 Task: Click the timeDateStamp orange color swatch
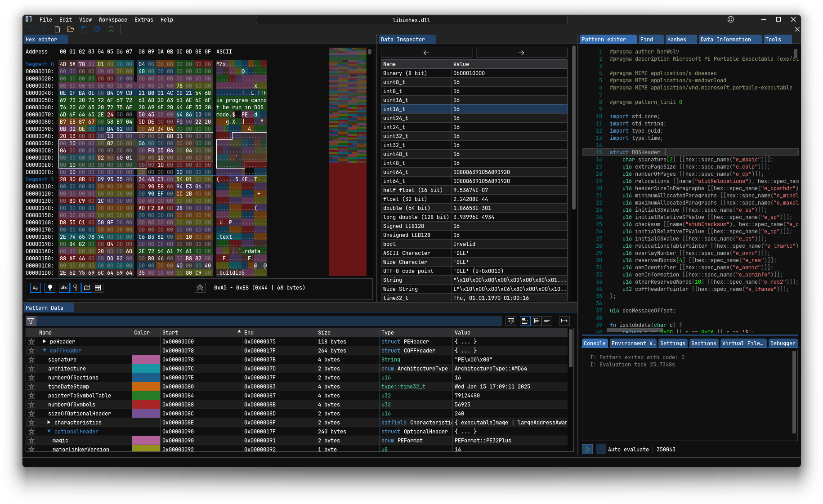pyautogui.click(x=146, y=387)
